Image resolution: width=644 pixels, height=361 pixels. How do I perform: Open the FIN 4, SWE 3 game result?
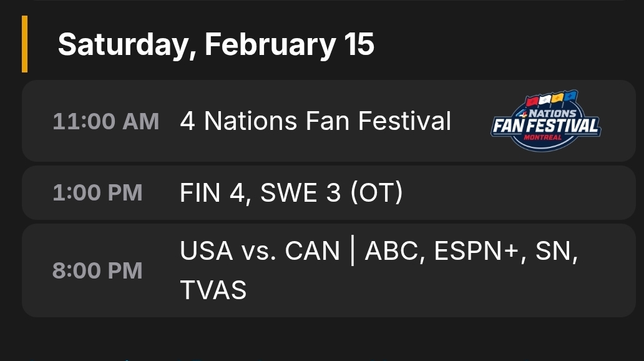point(291,193)
